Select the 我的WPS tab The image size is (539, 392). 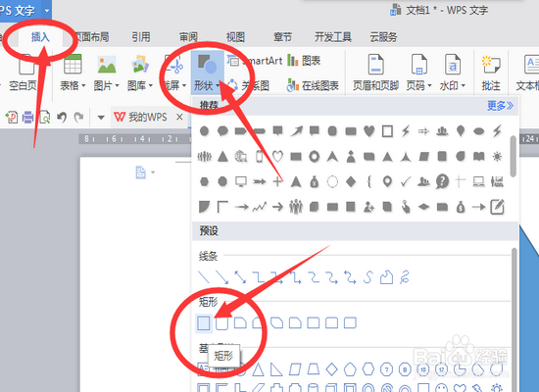click(x=141, y=118)
